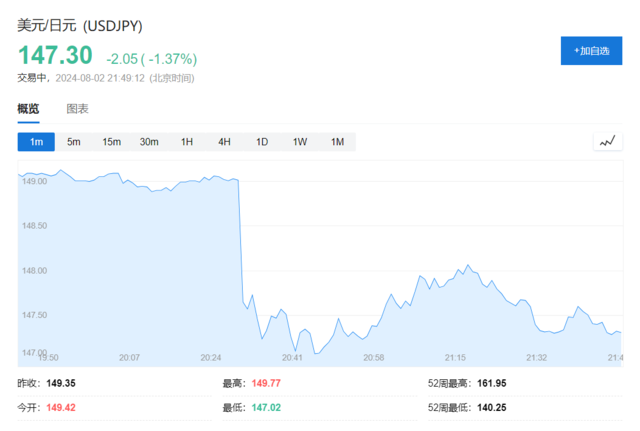
Task: Select the 1W weekly interval
Action: (299, 142)
